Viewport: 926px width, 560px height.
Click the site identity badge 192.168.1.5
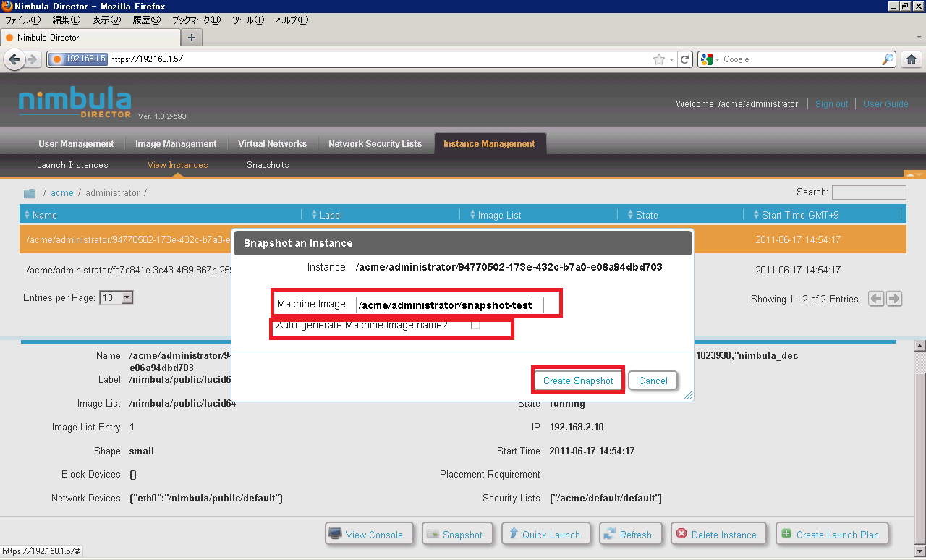[78, 59]
